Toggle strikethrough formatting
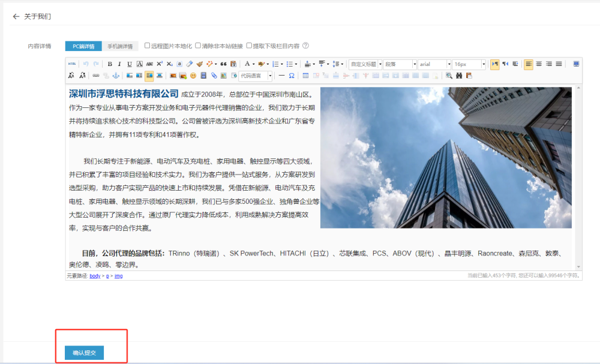600x364 pixels. click(x=149, y=64)
